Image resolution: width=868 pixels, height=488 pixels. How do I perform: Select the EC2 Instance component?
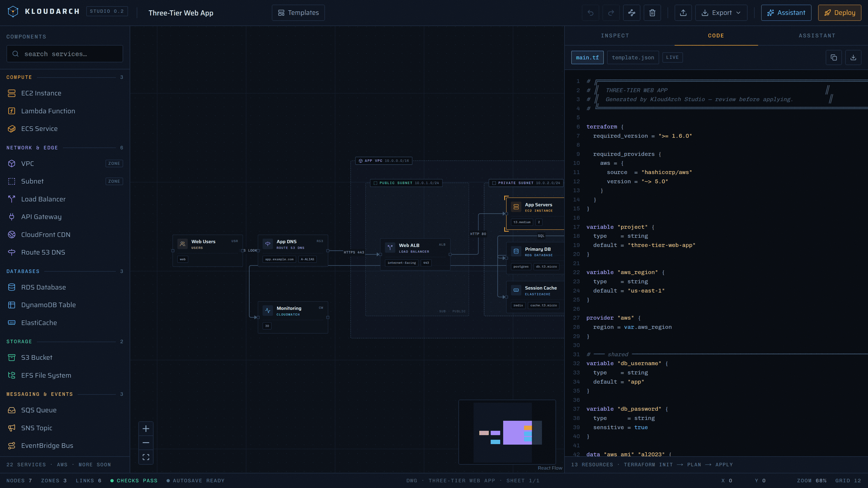point(65,93)
